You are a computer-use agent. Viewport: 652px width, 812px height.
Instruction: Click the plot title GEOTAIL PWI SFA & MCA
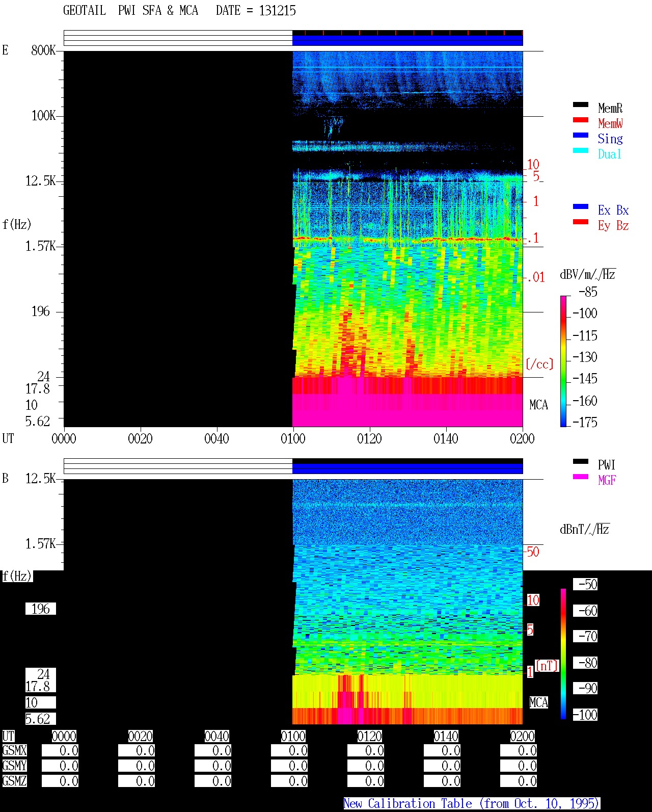(x=130, y=10)
